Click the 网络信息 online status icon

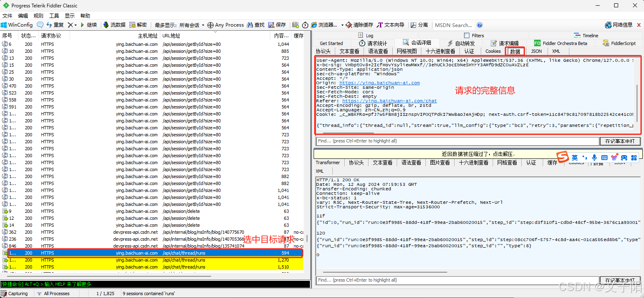[x=619, y=25]
